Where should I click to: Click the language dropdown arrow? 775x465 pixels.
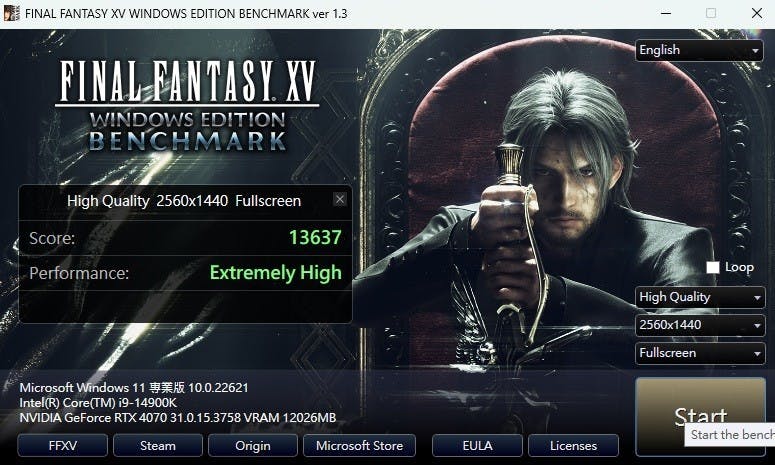click(755, 50)
